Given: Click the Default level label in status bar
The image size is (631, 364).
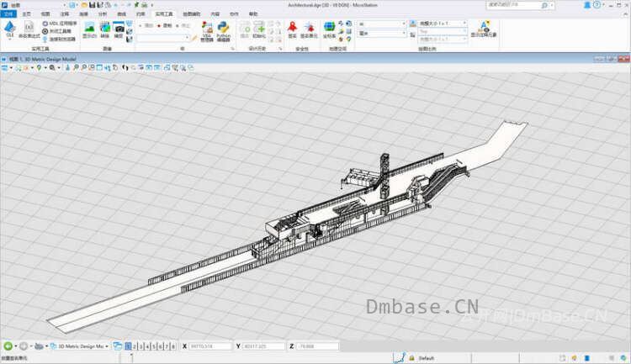Looking at the screenshot, I should pyautogui.click(x=427, y=358).
